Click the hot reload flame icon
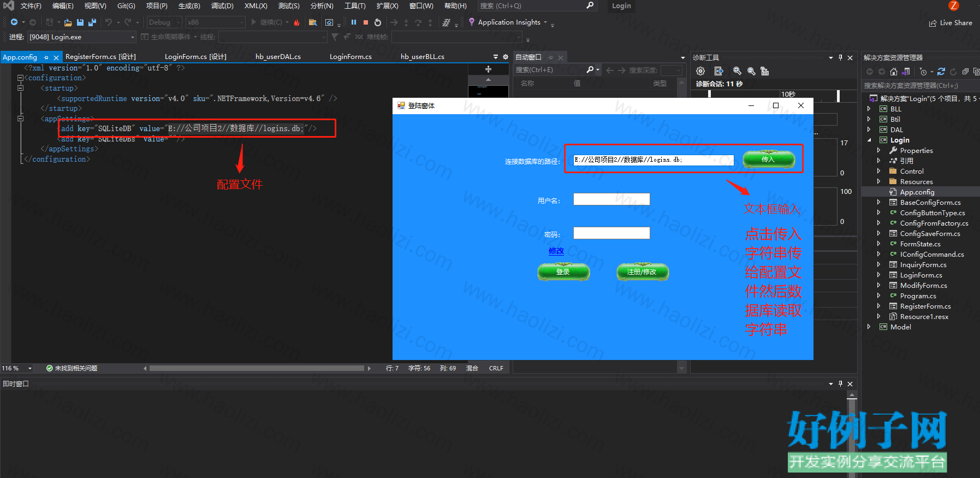This screenshot has height=478, width=980. (x=296, y=22)
